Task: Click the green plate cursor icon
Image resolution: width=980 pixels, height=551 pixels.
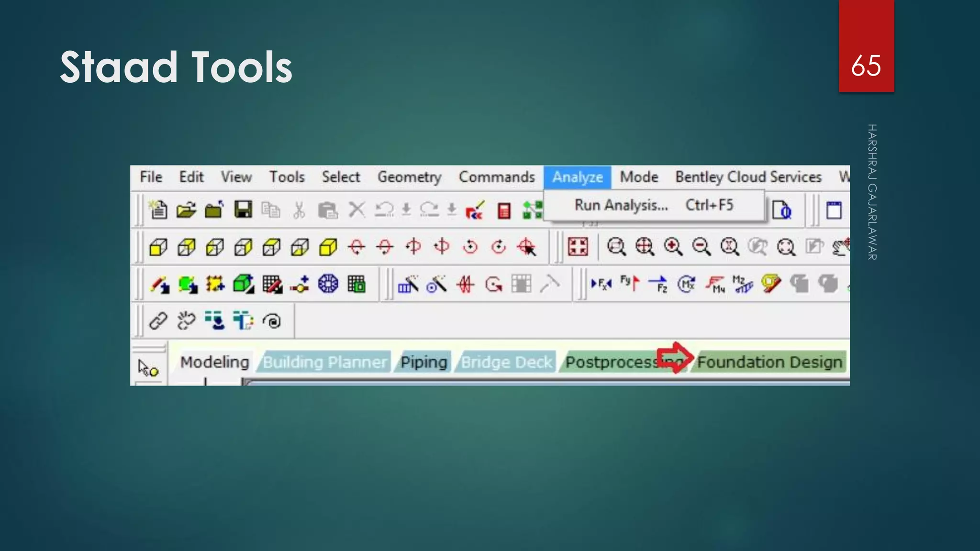Action: [x=188, y=285]
